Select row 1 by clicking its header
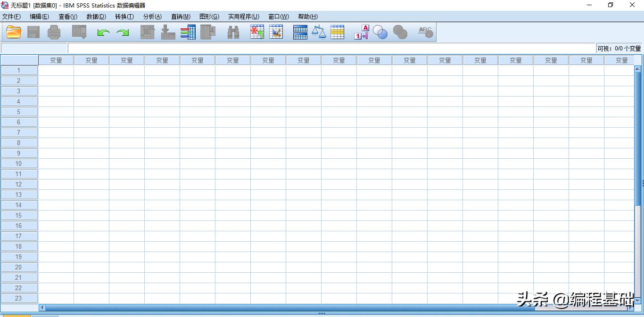644x317 pixels. click(x=19, y=70)
